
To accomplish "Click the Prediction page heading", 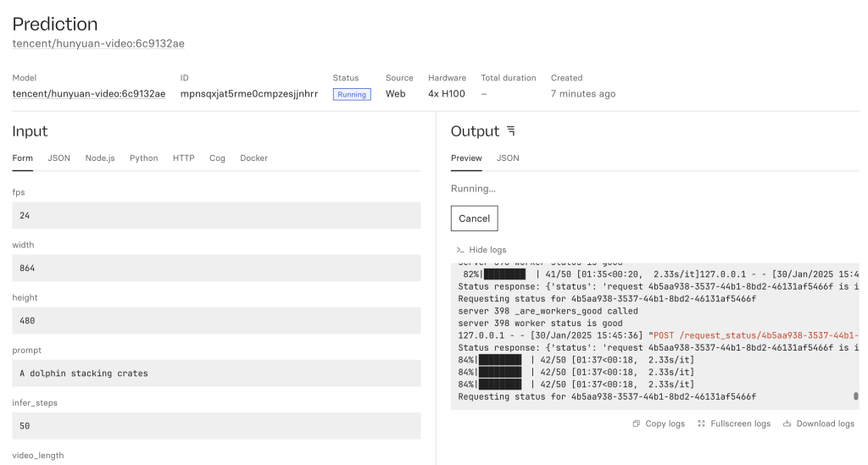I will tap(55, 24).
